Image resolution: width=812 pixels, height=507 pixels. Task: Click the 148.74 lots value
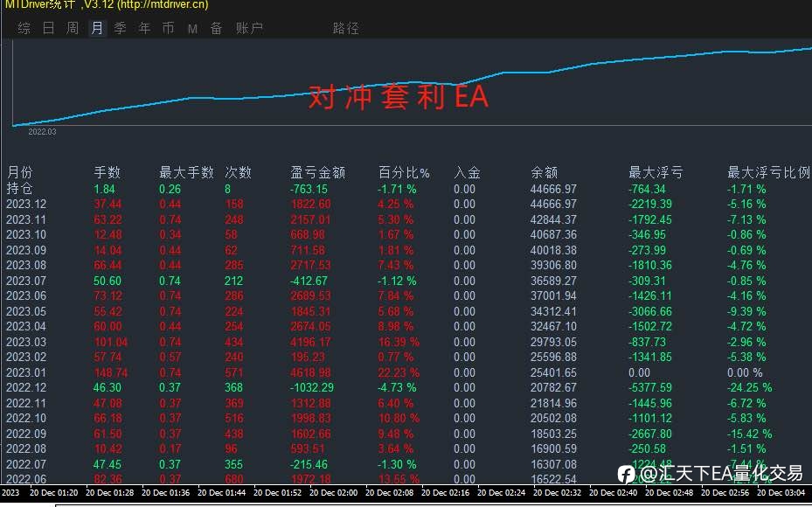[x=111, y=372]
